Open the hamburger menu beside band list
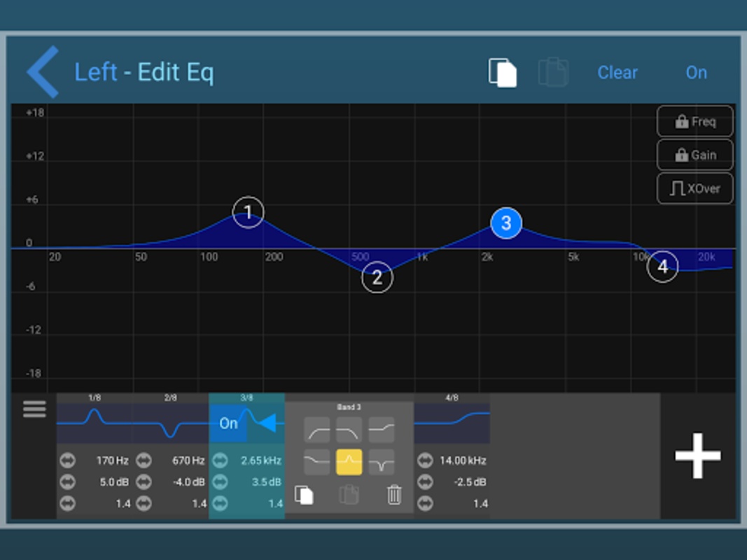Viewport: 747px width, 560px height. pos(34,409)
